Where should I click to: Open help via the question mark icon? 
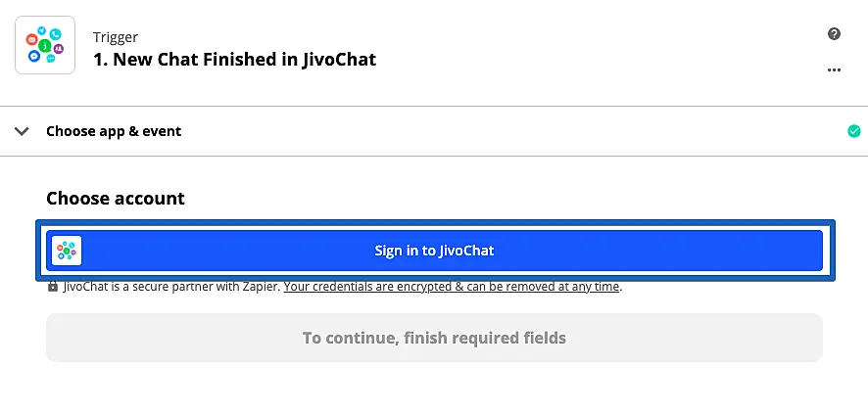pos(834,34)
